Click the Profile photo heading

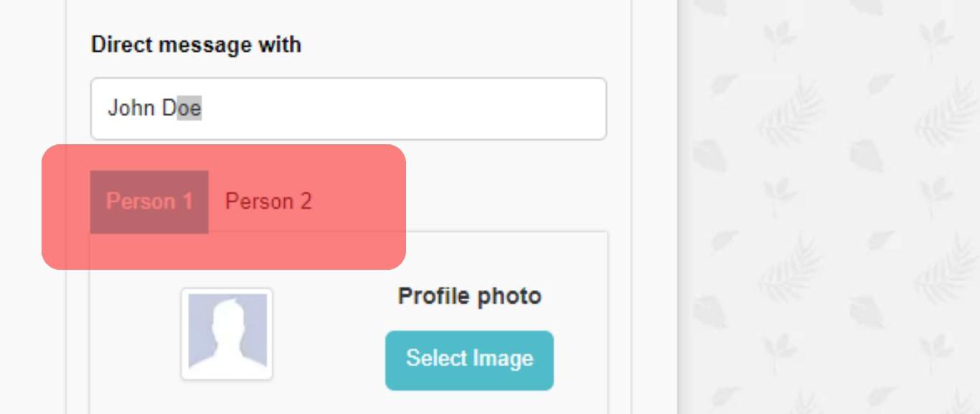pyautogui.click(x=469, y=296)
